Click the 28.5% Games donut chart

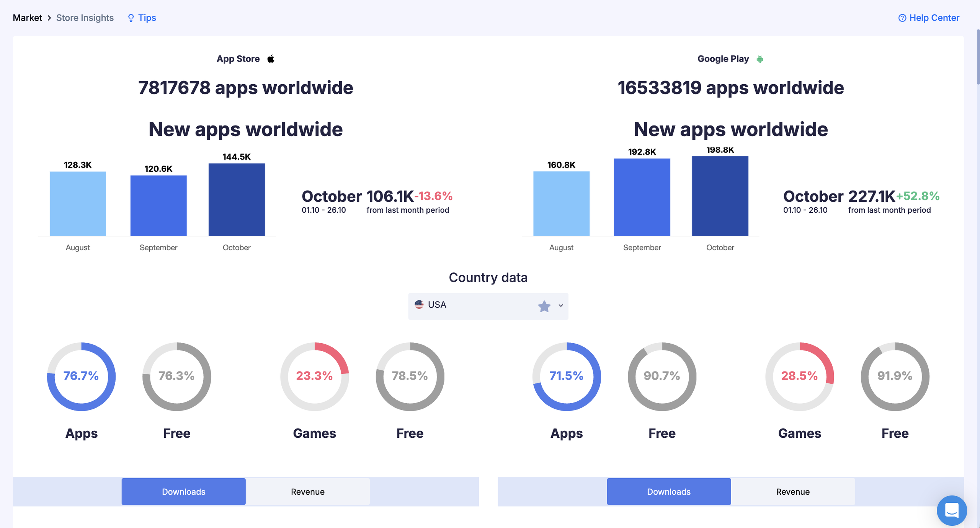(799, 376)
